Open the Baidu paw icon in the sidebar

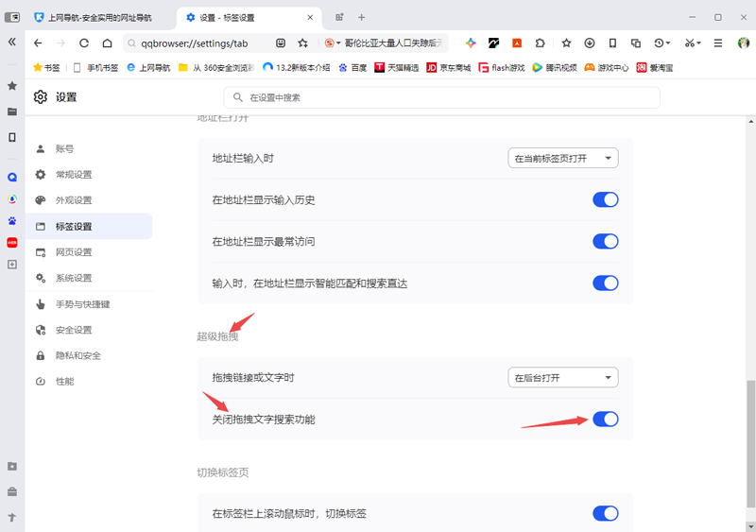click(12, 221)
